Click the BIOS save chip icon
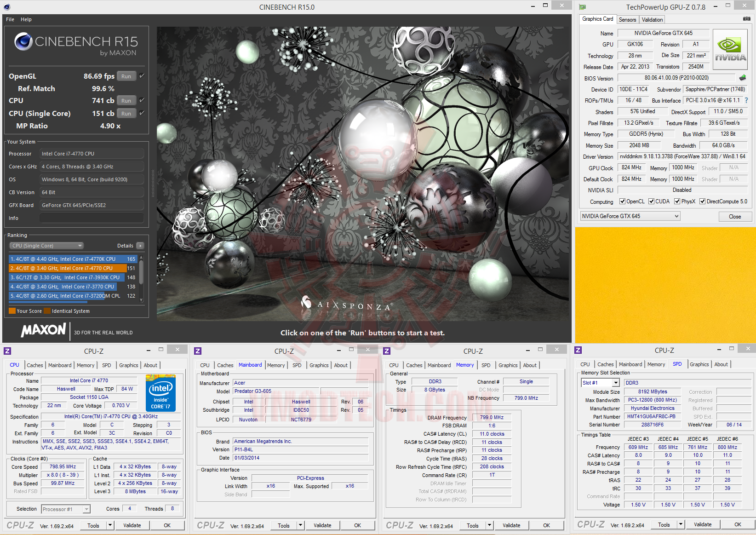Screen dimensions: 756x535 pyautogui.click(x=742, y=78)
